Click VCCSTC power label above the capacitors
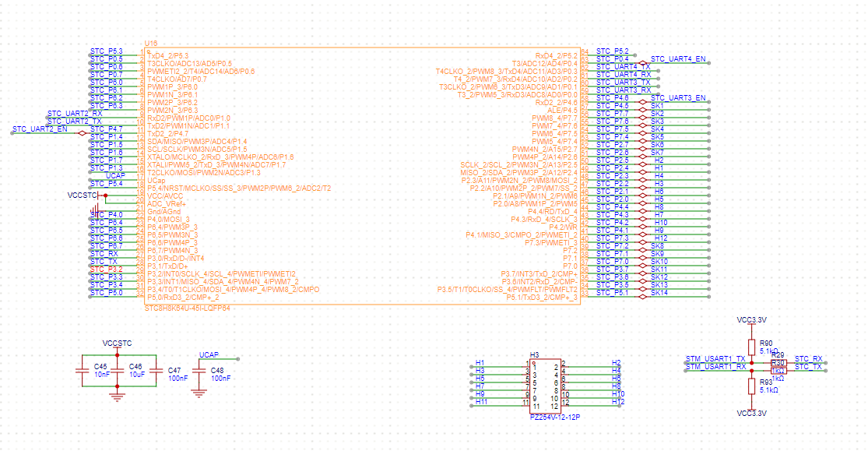Image resolution: width=868 pixels, height=451 pixels. (x=118, y=343)
